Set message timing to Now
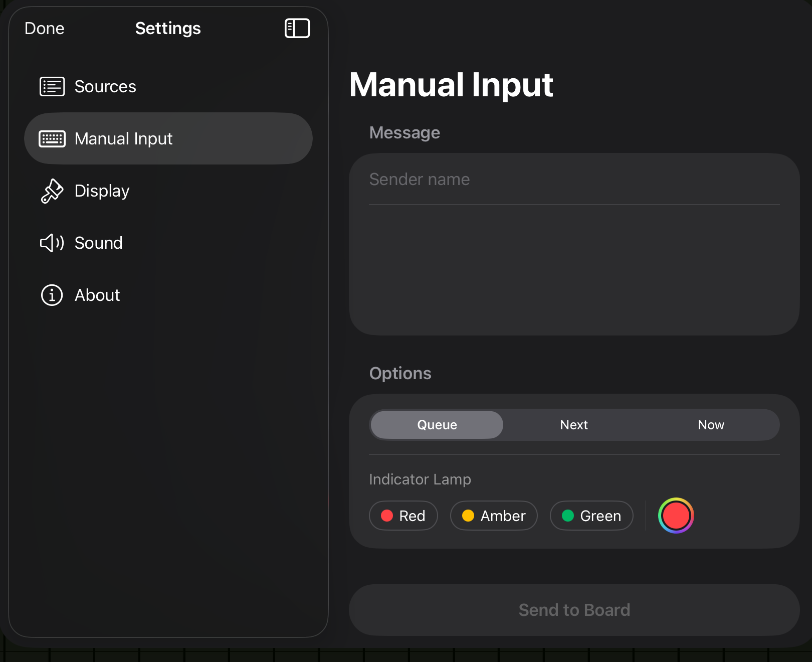Image resolution: width=812 pixels, height=662 pixels. point(711,424)
